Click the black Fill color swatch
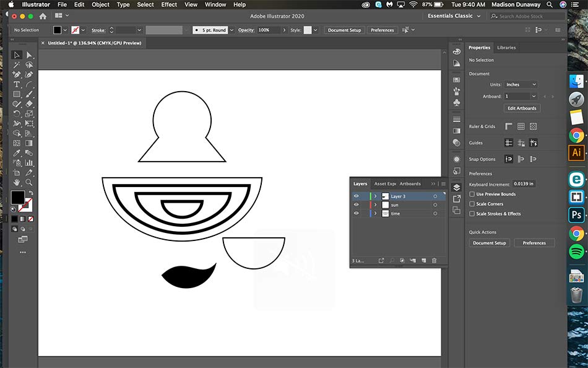The width and height of the screenshot is (588, 368). pyautogui.click(x=17, y=197)
